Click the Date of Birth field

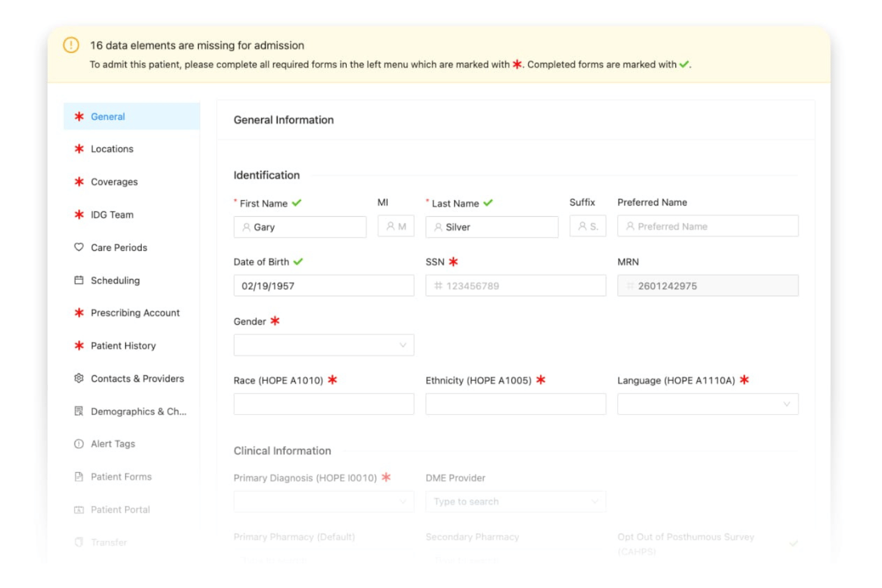point(324,286)
